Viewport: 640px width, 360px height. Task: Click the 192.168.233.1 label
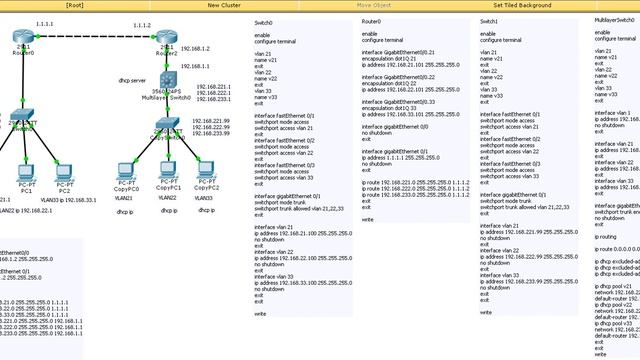click(x=213, y=99)
